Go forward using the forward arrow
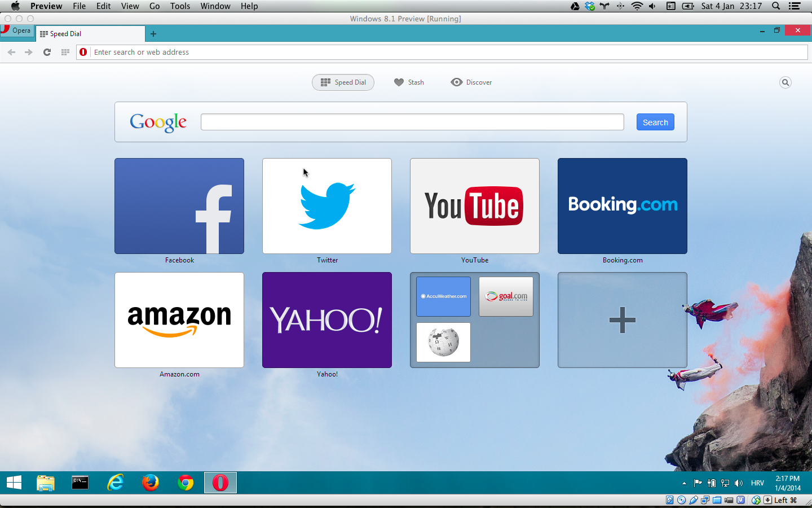The image size is (812, 508). click(x=29, y=52)
